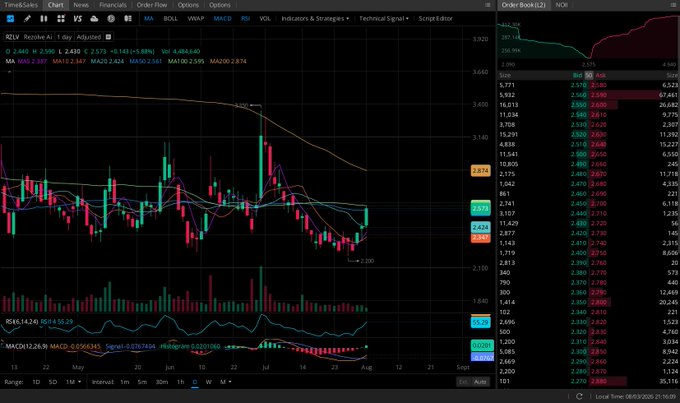The height and width of the screenshot is (403, 680).
Task: Click the RSI(6,14,24) indicator label
Action: tap(22, 321)
